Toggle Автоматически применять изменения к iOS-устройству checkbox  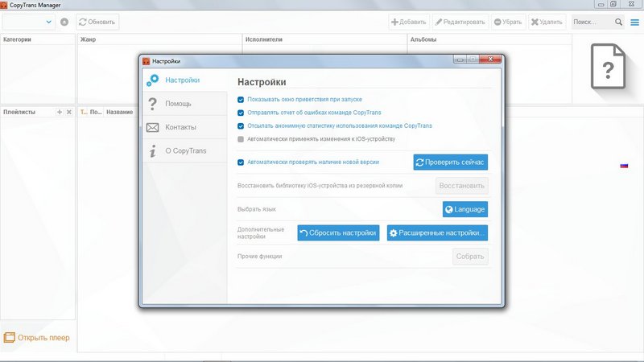point(241,139)
